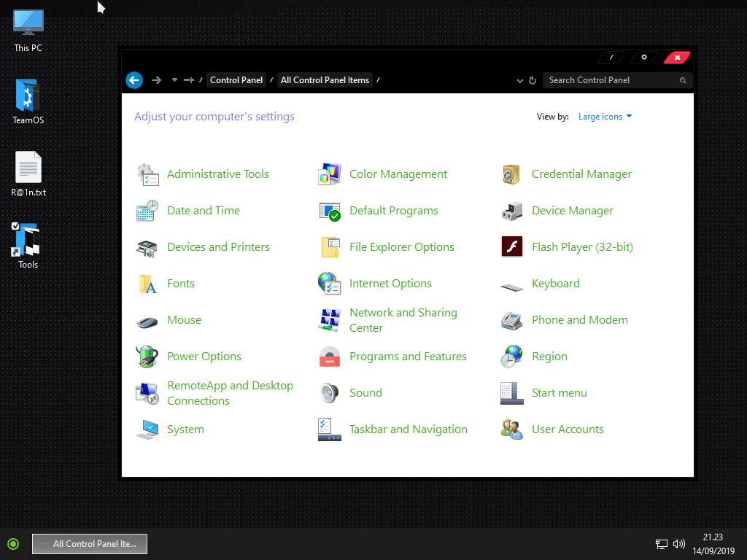Click the Fonts folder icon
The image size is (747, 560).
tap(147, 284)
